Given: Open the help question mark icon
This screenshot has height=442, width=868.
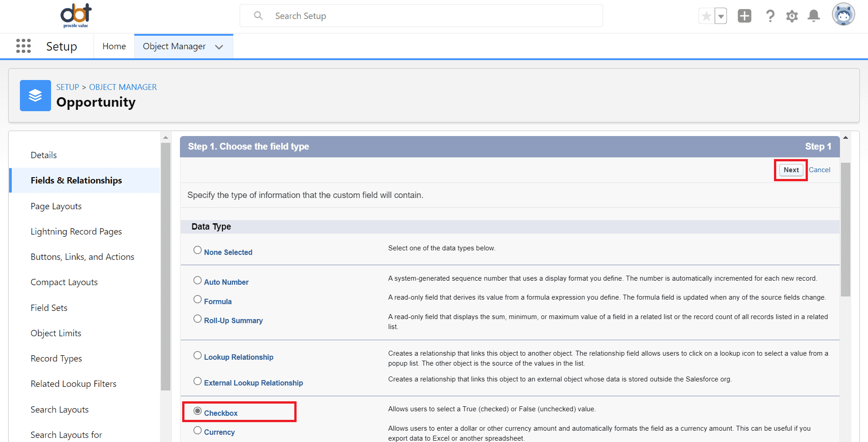Looking at the screenshot, I should pos(770,16).
